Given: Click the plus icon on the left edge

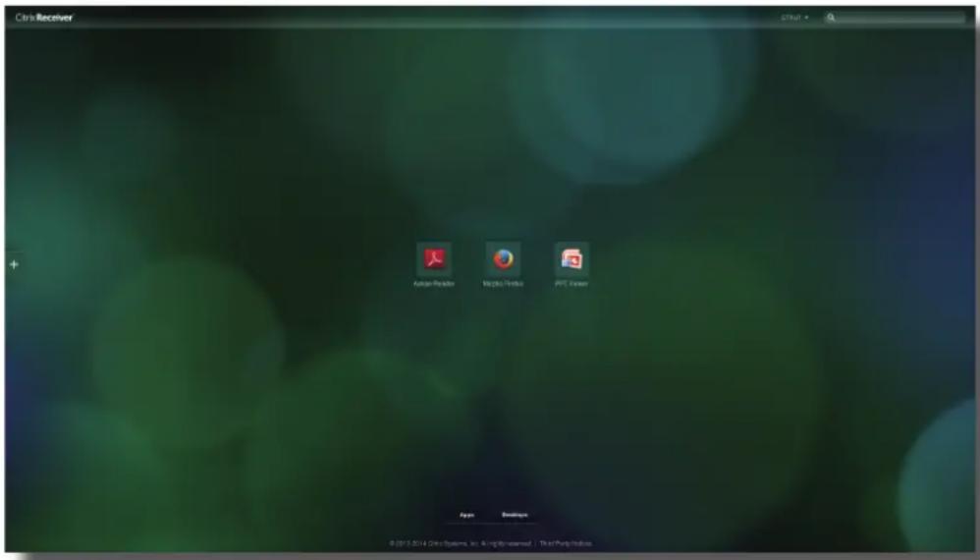Looking at the screenshot, I should point(14,264).
